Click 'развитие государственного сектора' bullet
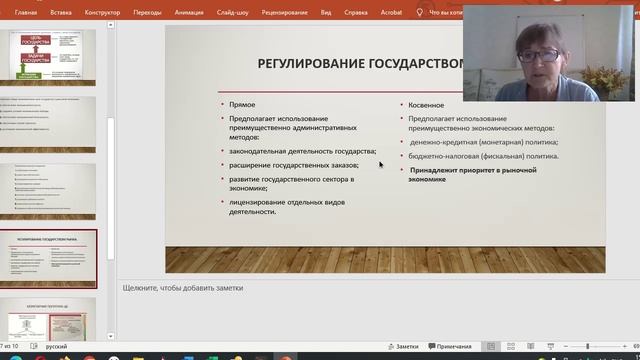 coord(291,184)
